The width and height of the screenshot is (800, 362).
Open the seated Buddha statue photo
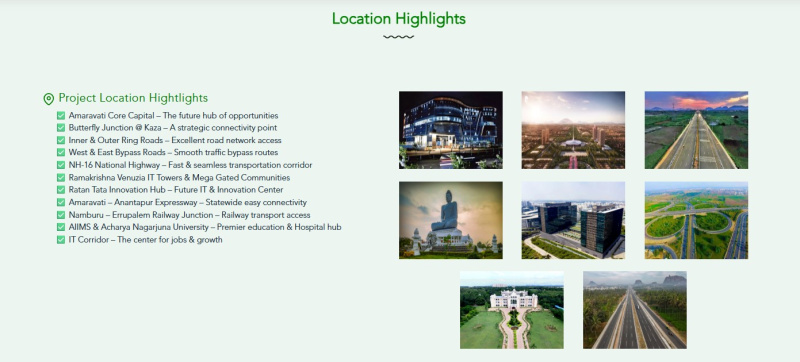pos(451,220)
